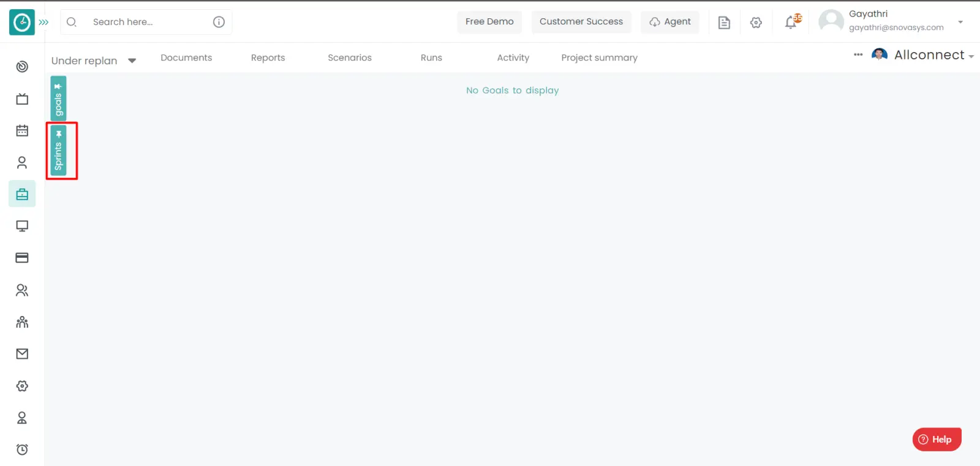This screenshot has height=466, width=980.
Task: Click the document icon in top bar
Action: [x=724, y=23]
